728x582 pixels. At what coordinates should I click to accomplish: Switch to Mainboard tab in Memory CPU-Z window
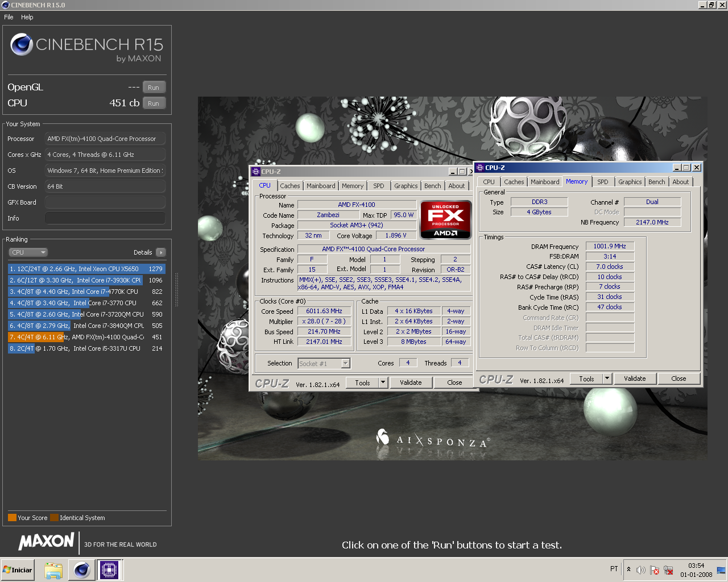tap(545, 182)
